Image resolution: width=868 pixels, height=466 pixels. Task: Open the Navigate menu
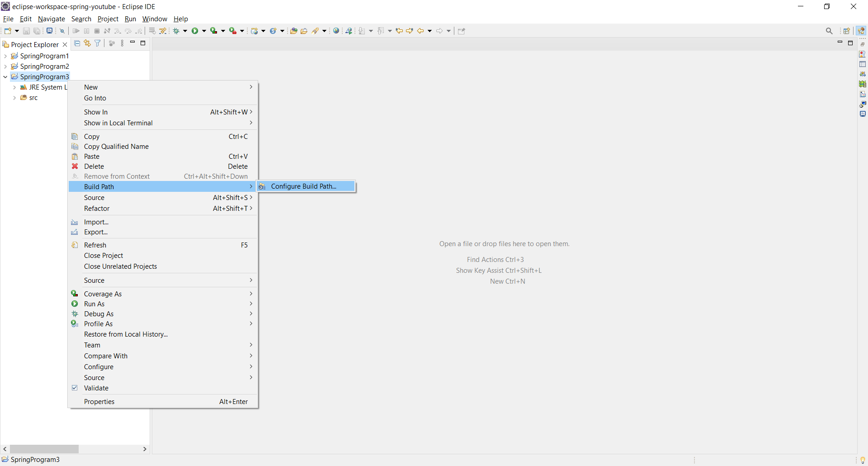[52, 19]
